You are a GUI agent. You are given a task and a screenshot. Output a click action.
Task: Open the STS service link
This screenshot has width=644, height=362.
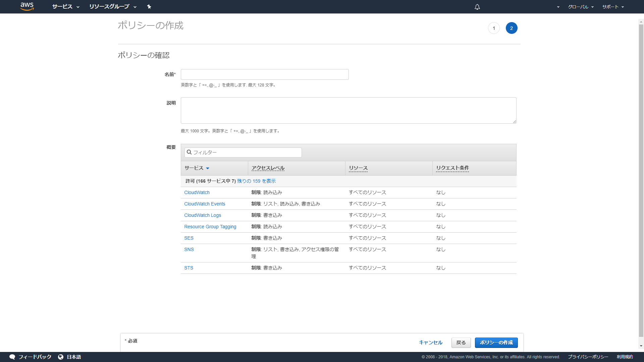(x=189, y=268)
